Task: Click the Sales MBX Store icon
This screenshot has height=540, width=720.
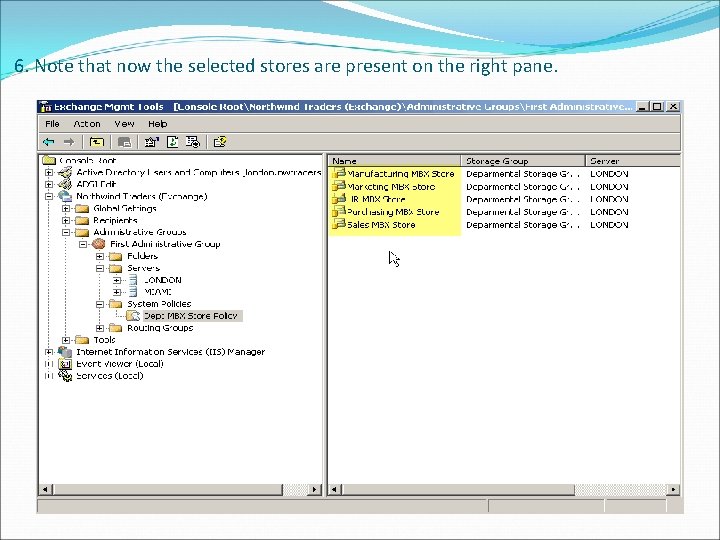Action: (x=339, y=224)
